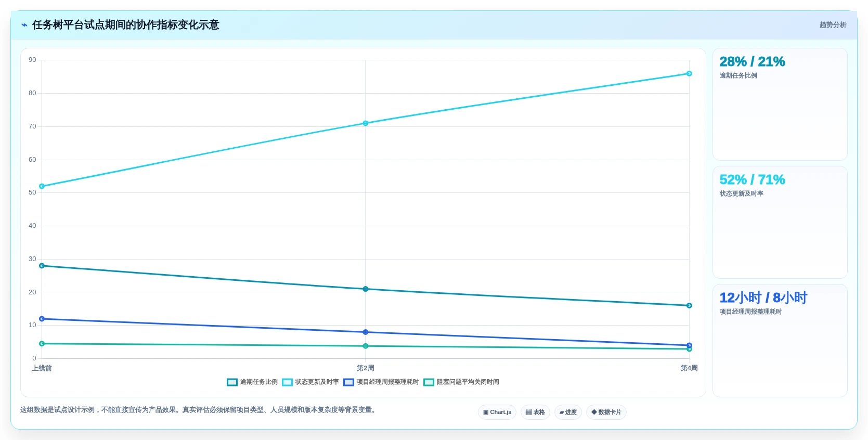Click the 52% / 71% metric value
868x440 pixels.
click(x=752, y=180)
